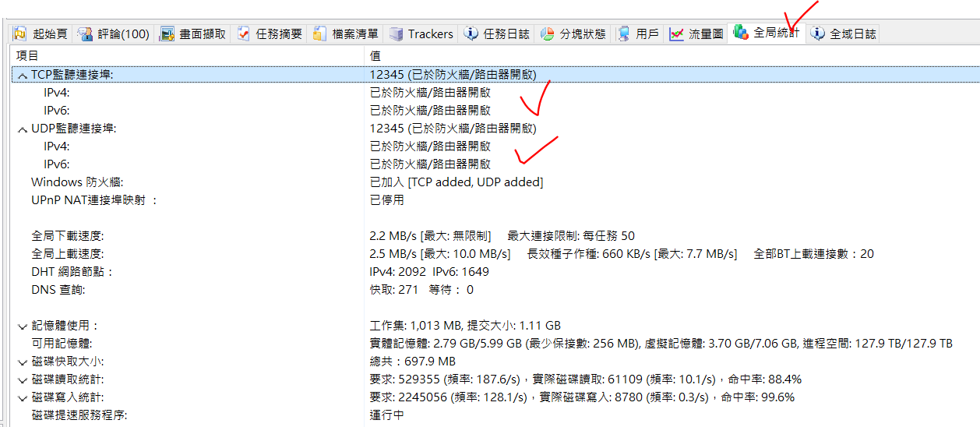Click the 檔案清單 file list icon

click(319, 34)
